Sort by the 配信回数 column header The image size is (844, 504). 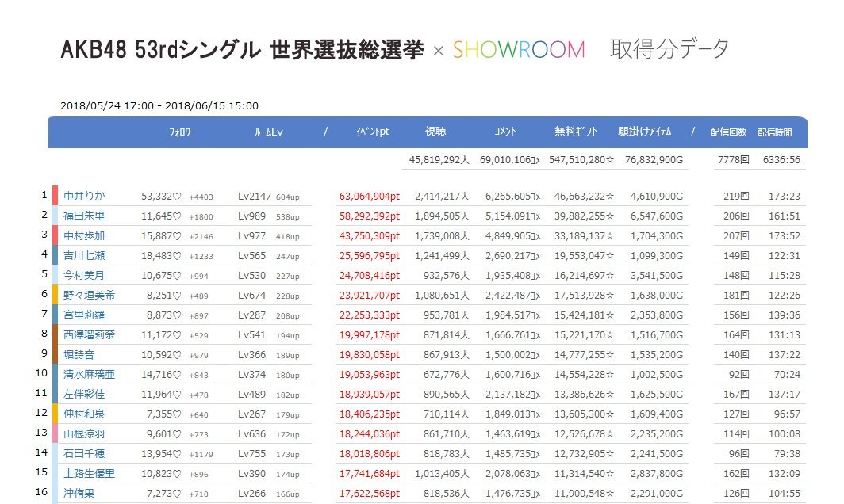click(x=727, y=132)
